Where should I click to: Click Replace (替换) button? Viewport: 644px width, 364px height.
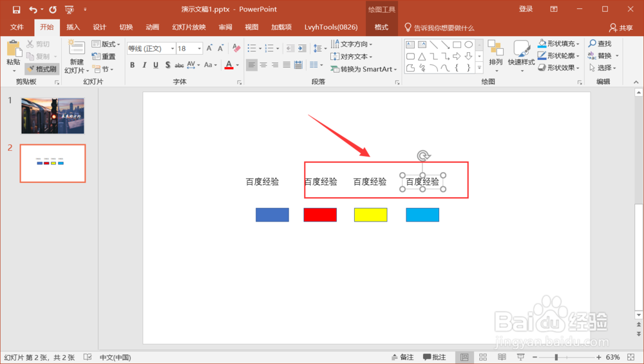(x=603, y=55)
